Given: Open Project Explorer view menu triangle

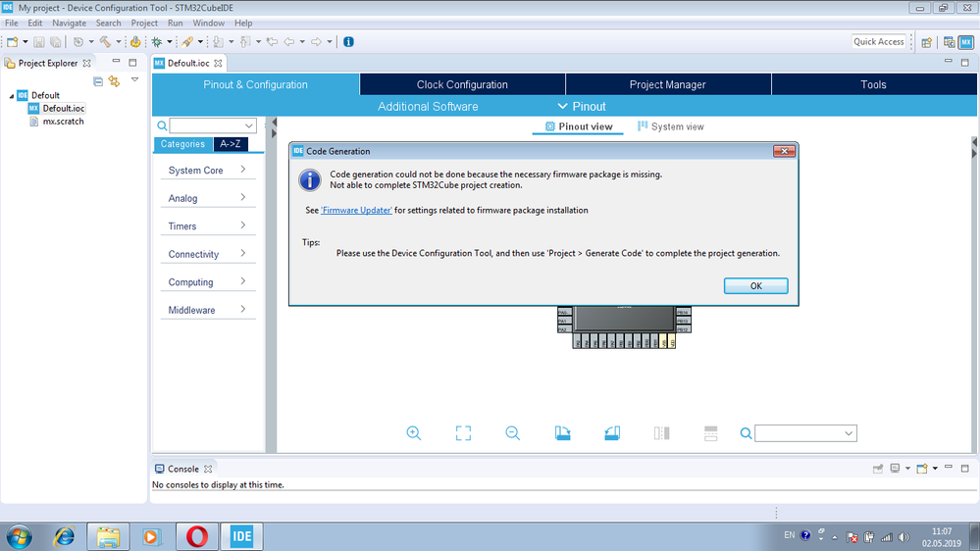Looking at the screenshot, I should (134, 80).
